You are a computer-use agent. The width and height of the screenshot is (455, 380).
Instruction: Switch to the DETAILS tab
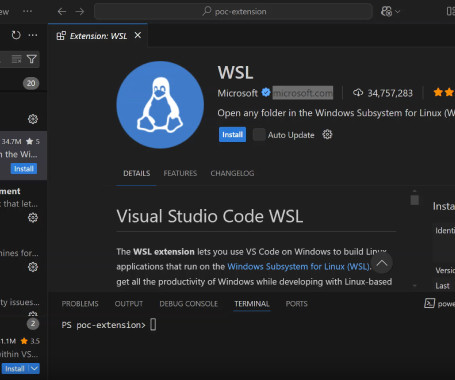pyautogui.click(x=137, y=173)
